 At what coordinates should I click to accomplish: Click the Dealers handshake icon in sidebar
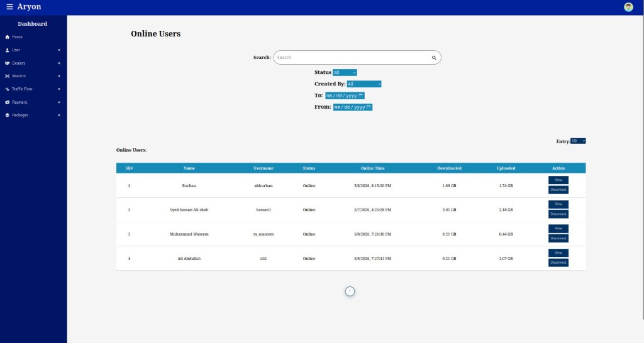(x=7, y=63)
